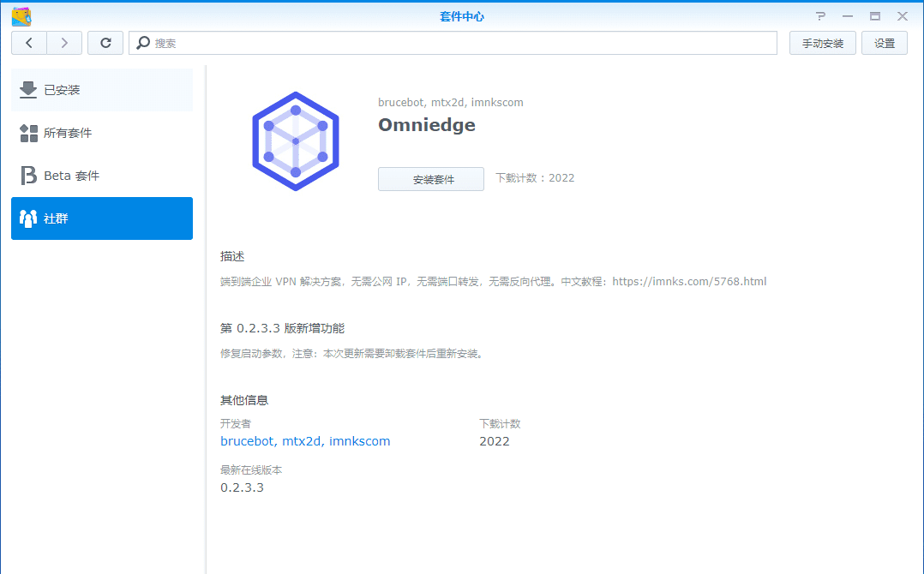924x574 pixels.
Task: Click the magnifier icon in the search bar
Action: tap(143, 43)
